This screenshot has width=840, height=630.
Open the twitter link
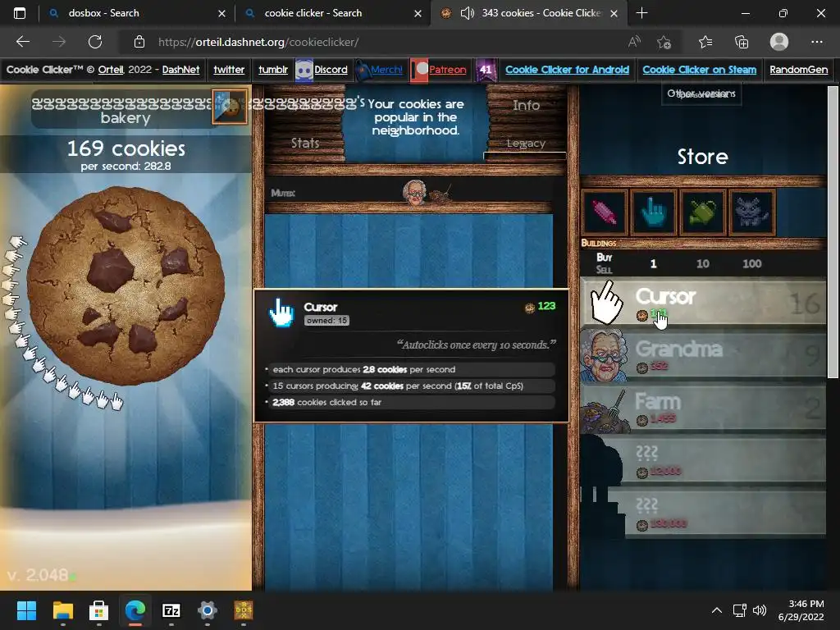click(x=229, y=70)
